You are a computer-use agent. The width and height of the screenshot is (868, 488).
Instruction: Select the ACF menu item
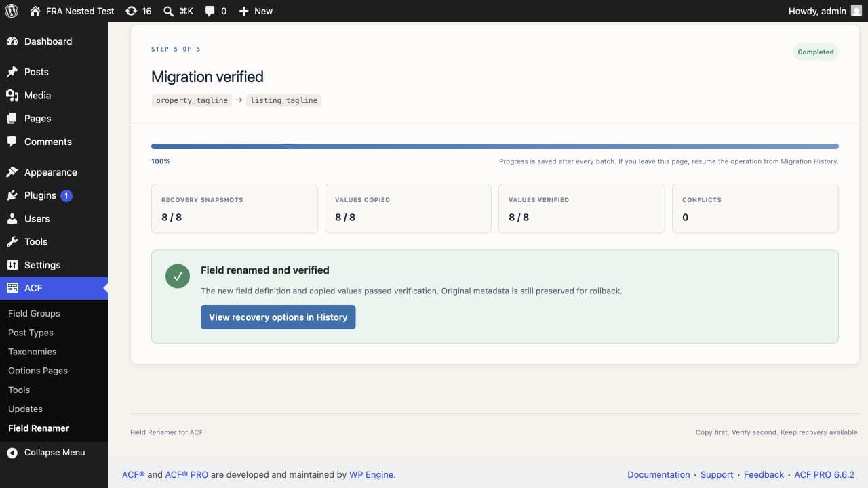tap(54, 288)
